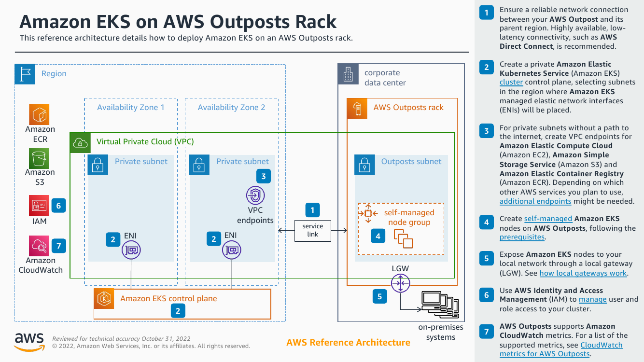Click the Outposts subnet lock icon
This screenshot has width=644, height=362.
(x=364, y=165)
